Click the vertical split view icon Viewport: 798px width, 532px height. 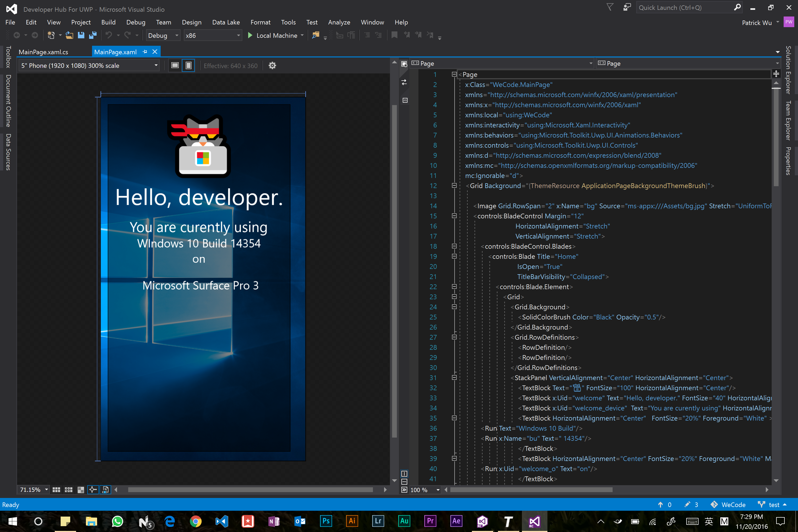coord(404,473)
